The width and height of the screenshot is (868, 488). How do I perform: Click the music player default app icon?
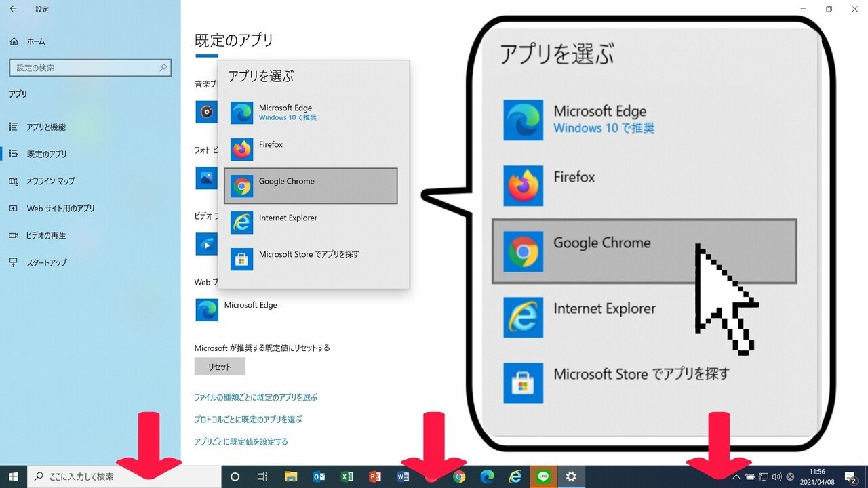click(x=206, y=112)
